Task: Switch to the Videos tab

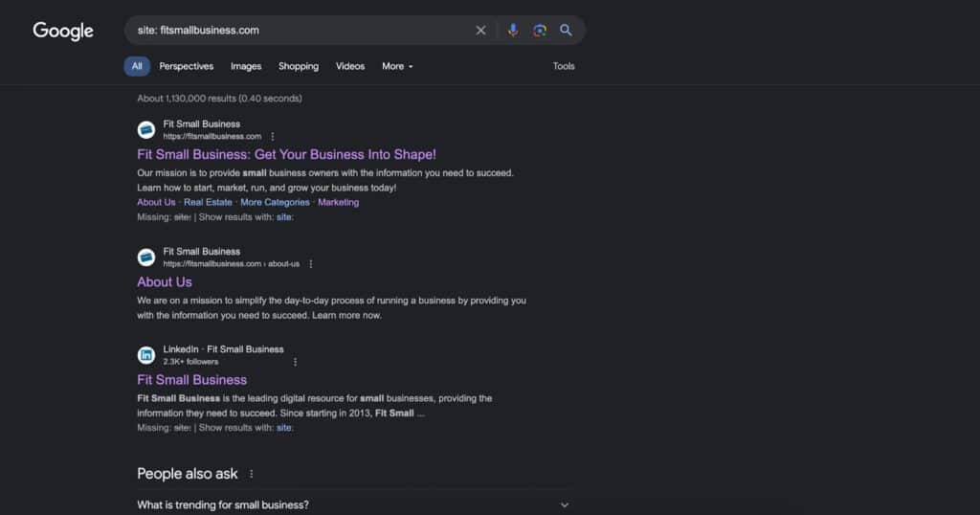Action: coord(350,66)
